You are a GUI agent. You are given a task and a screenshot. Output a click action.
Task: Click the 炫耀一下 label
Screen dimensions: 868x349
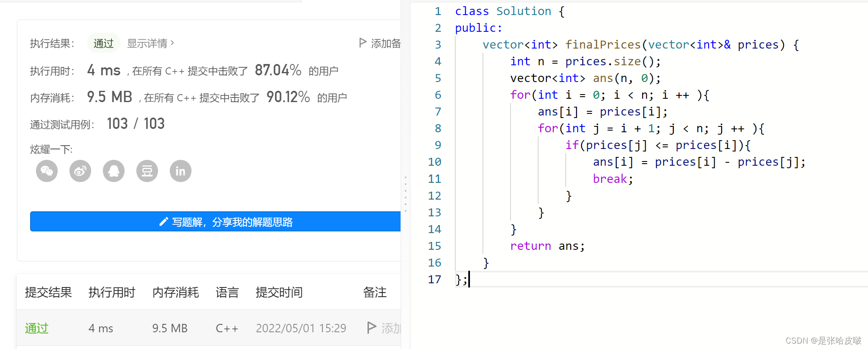(x=51, y=149)
